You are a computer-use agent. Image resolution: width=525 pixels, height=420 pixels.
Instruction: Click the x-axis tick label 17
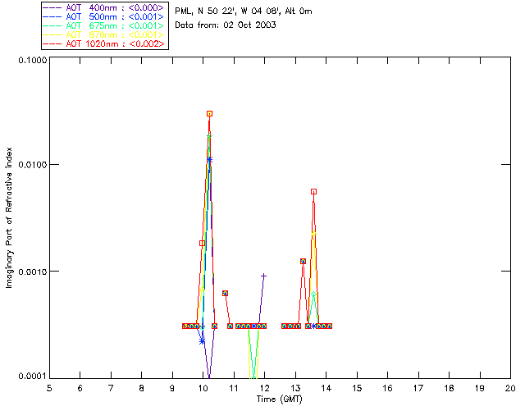pyautogui.click(x=418, y=388)
